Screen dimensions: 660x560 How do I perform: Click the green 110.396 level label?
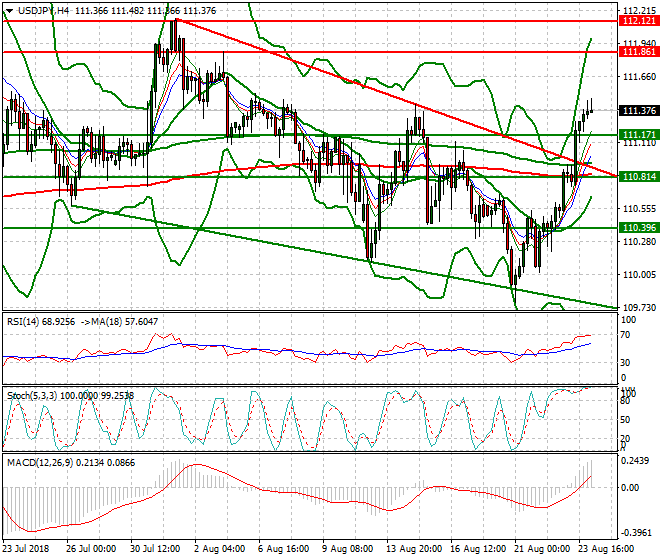[639, 228]
